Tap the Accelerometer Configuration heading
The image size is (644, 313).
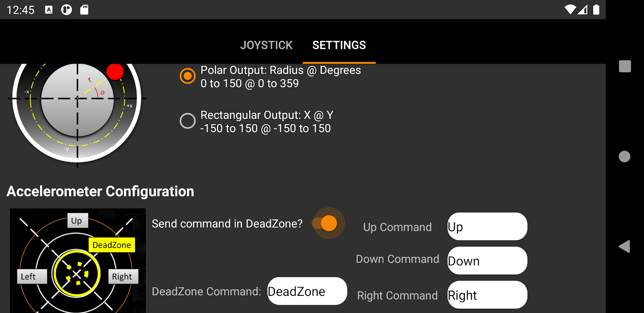click(x=100, y=191)
